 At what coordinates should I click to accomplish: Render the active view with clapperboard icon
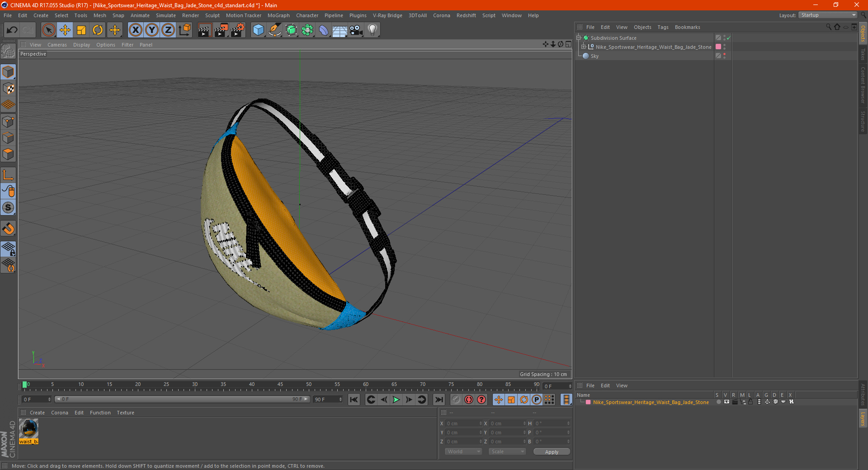[204, 30]
